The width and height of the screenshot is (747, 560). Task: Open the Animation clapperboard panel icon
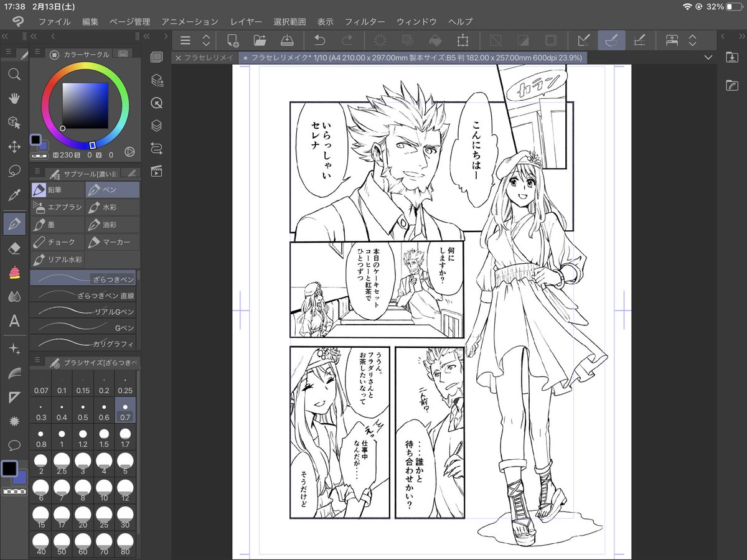[x=157, y=170]
